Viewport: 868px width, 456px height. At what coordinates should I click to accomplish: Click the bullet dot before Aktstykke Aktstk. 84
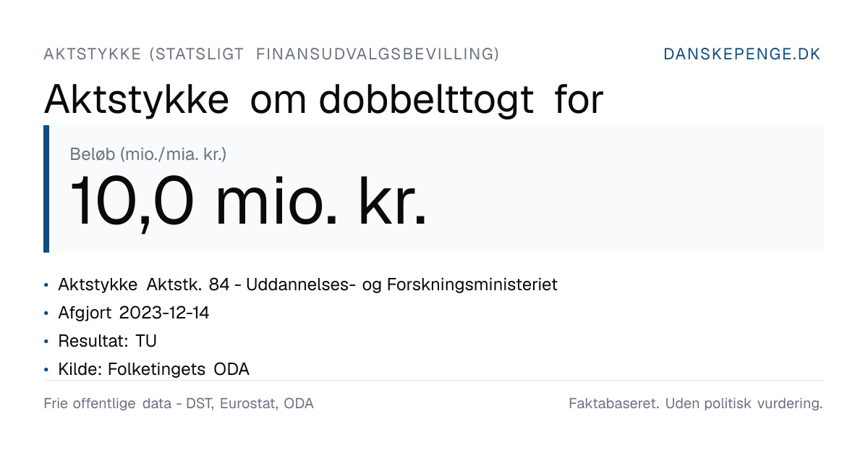coord(46,285)
